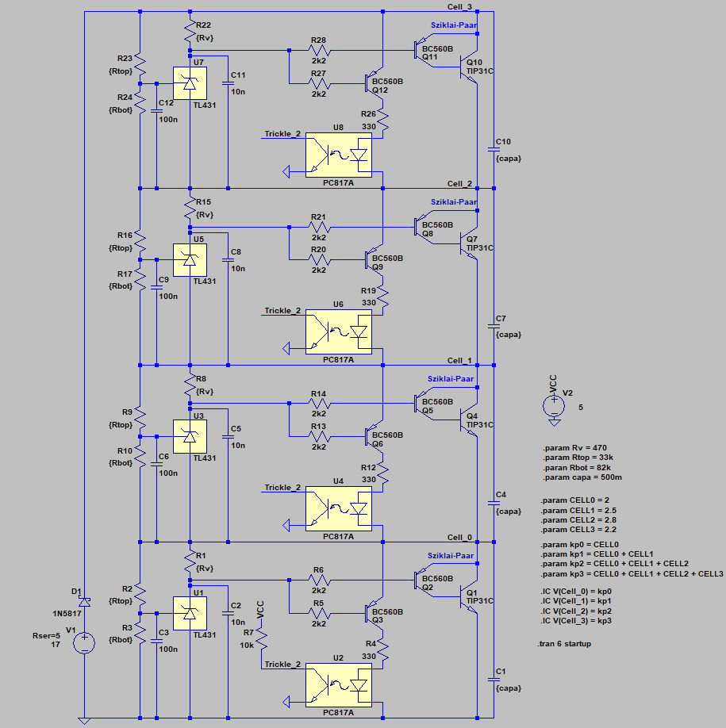726x728 pixels.
Task: Select transistor Q11 BC560B symbol
Action: coord(424,50)
